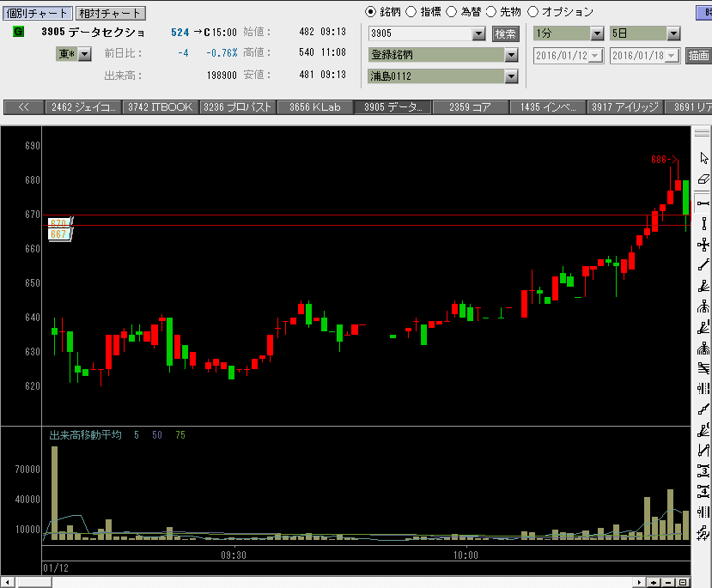Open the 3905 データ stock tab

393,107
